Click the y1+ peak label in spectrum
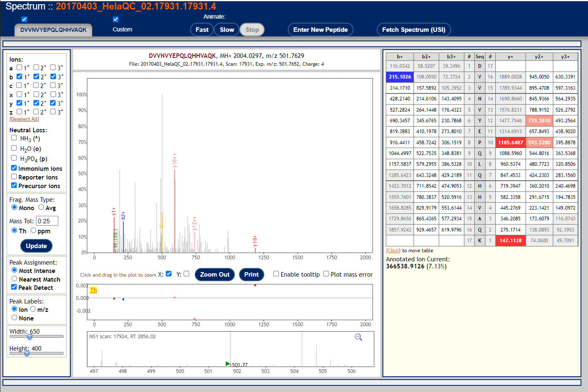Viewport: 588px width, 392px height. click(114, 211)
